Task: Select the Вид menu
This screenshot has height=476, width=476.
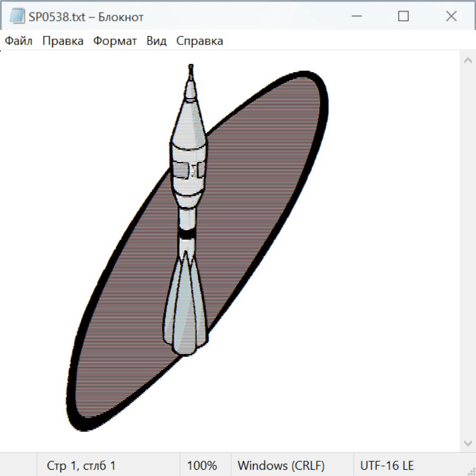Action: [156, 41]
